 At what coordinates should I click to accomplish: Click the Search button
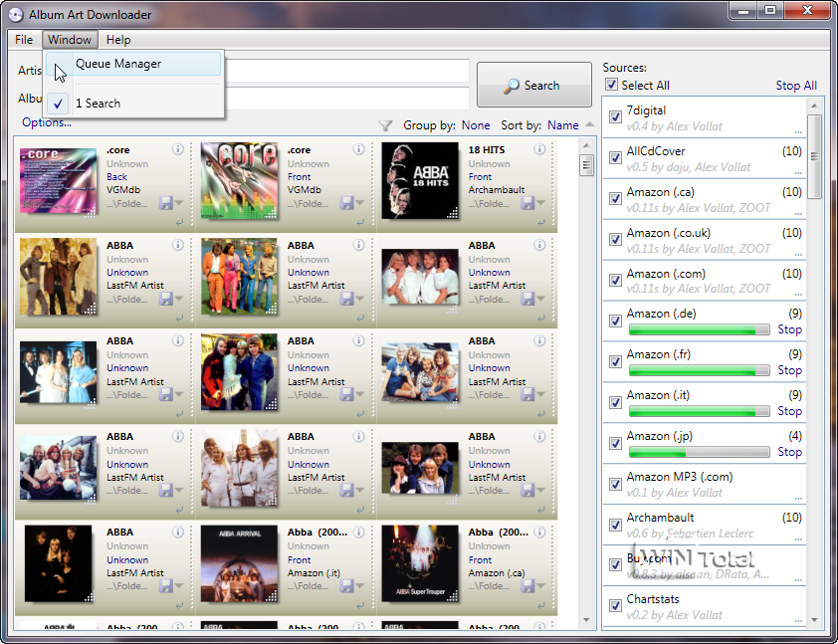click(x=533, y=85)
